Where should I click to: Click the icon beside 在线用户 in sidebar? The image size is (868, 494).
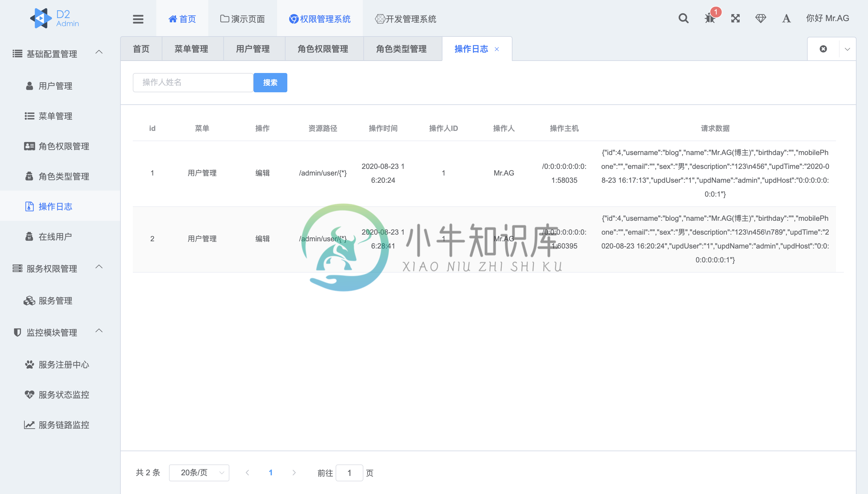click(x=30, y=236)
